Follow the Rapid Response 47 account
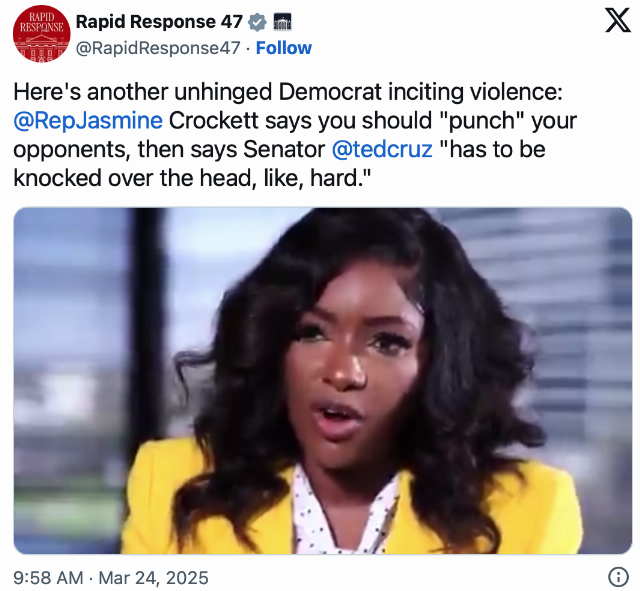 click(x=284, y=48)
